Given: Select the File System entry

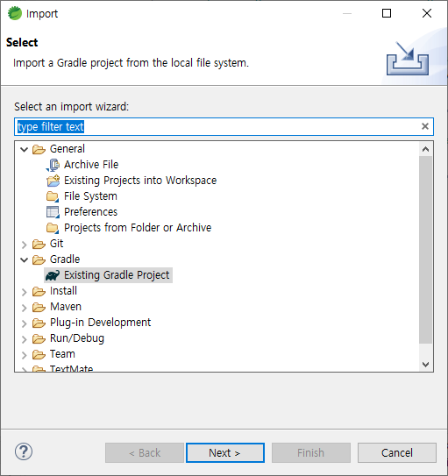Looking at the screenshot, I should tap(90, 196).
